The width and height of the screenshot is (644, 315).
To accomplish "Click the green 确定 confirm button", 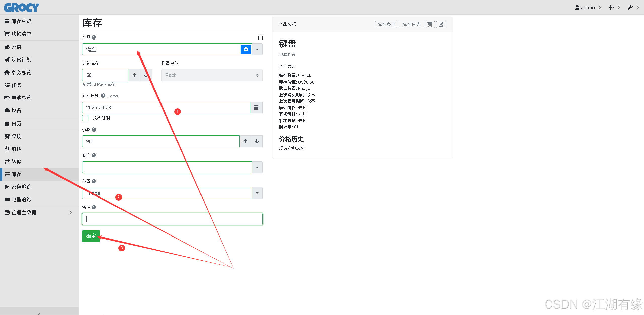I will click(91, 236).
